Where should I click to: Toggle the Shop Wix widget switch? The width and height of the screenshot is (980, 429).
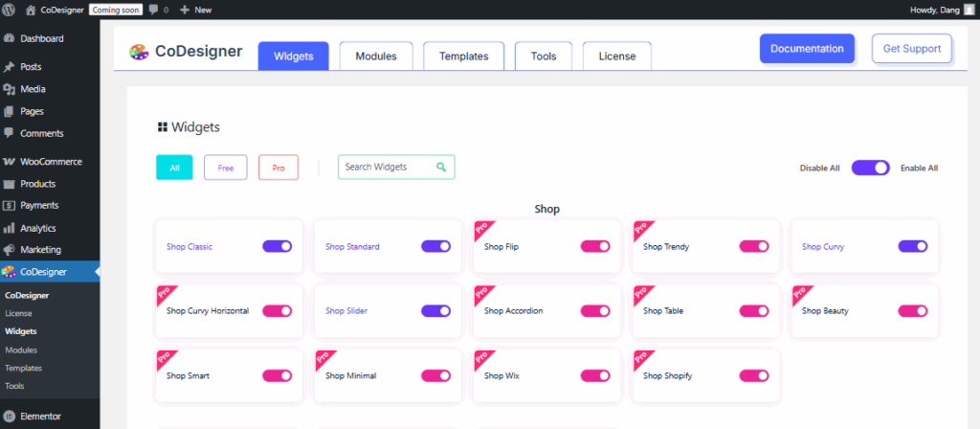pyautogui.click(x=595, y=375)
